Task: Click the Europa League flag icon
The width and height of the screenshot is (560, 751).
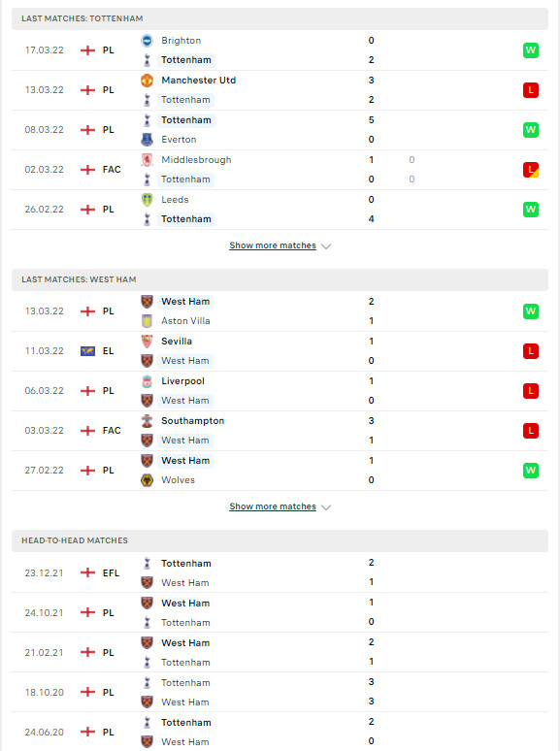Action: click(87, 351)
